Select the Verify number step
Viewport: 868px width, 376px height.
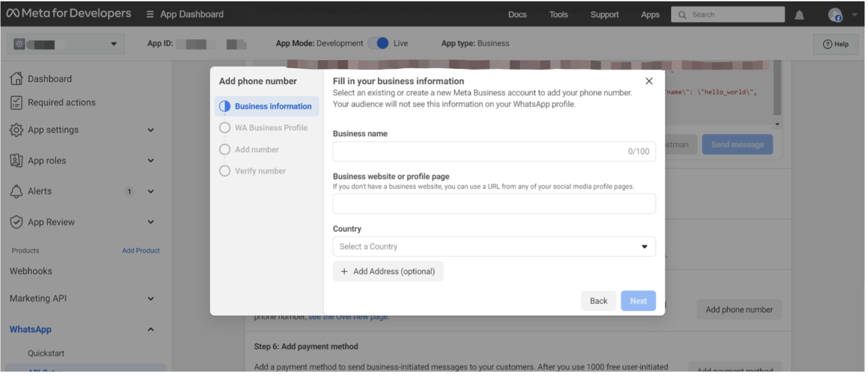pos(260,171)
